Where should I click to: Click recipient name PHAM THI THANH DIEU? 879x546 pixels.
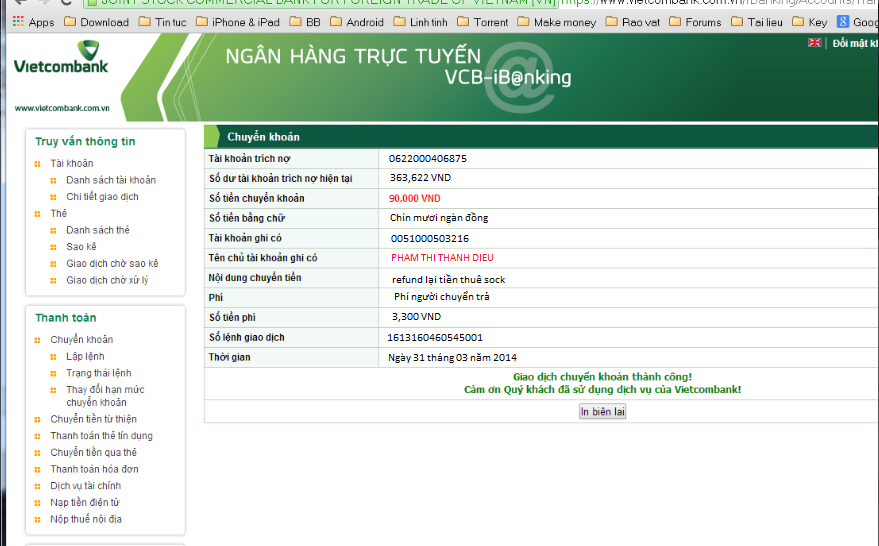pyautogui.click(x=442, y=258)
